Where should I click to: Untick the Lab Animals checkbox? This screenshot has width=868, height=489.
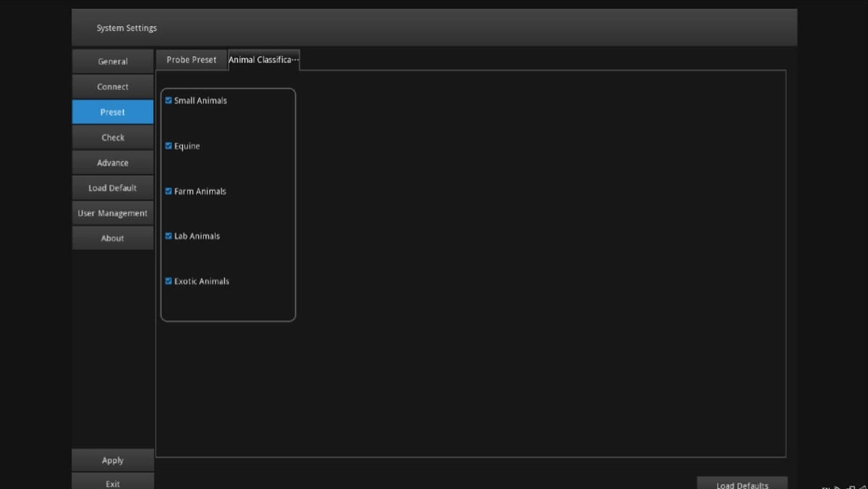tap(169, 236)
